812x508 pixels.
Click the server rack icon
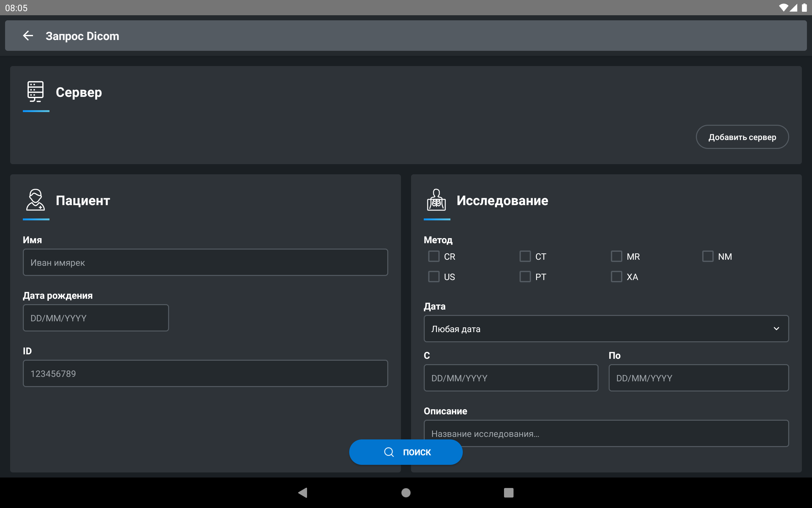tap(36, 91)
